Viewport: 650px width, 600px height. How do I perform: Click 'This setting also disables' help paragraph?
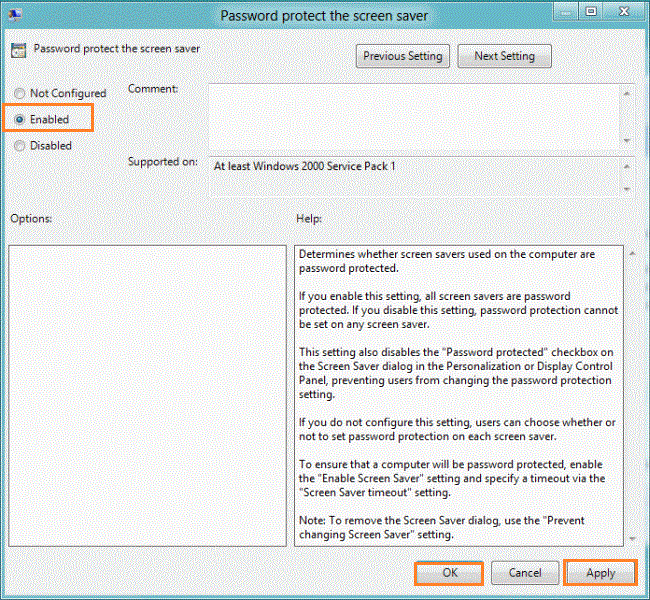[x=456, y=373]
